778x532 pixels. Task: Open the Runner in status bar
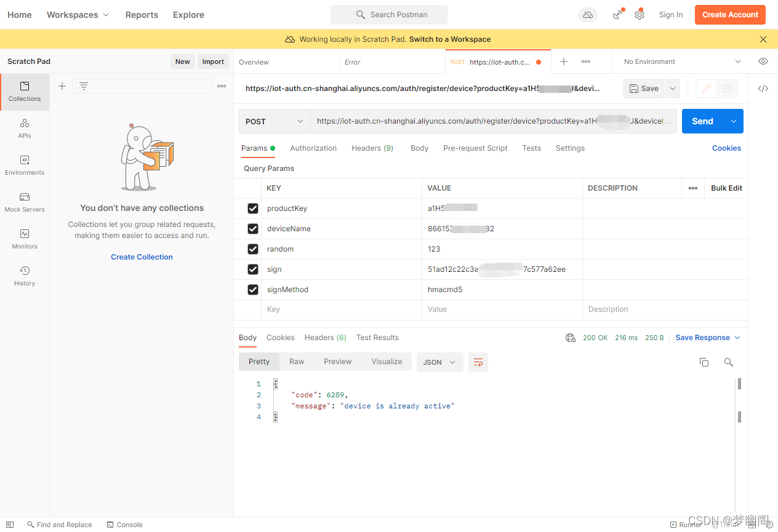pos(686,525)
